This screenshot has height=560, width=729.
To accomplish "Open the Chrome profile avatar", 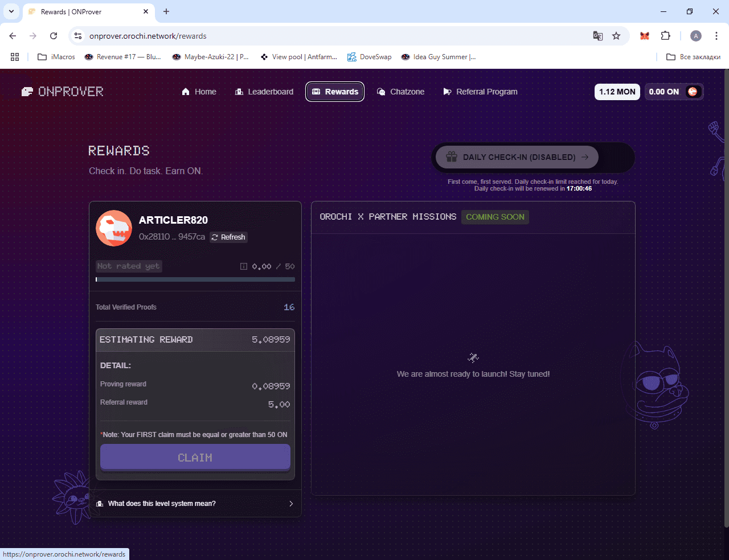I will point(696,36).
